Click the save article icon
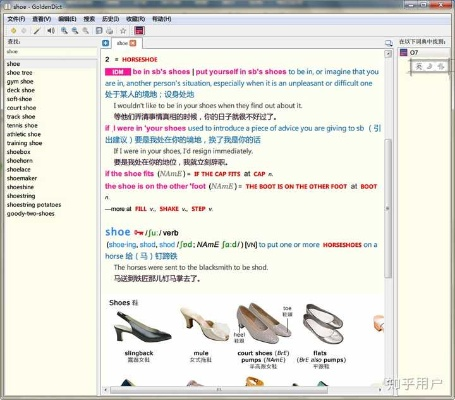 tap(99, 31)
